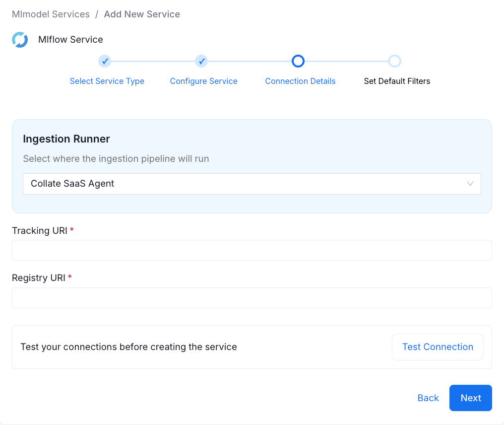Open the Connection Details step label
504x425 pixels.
coord(300,81)
